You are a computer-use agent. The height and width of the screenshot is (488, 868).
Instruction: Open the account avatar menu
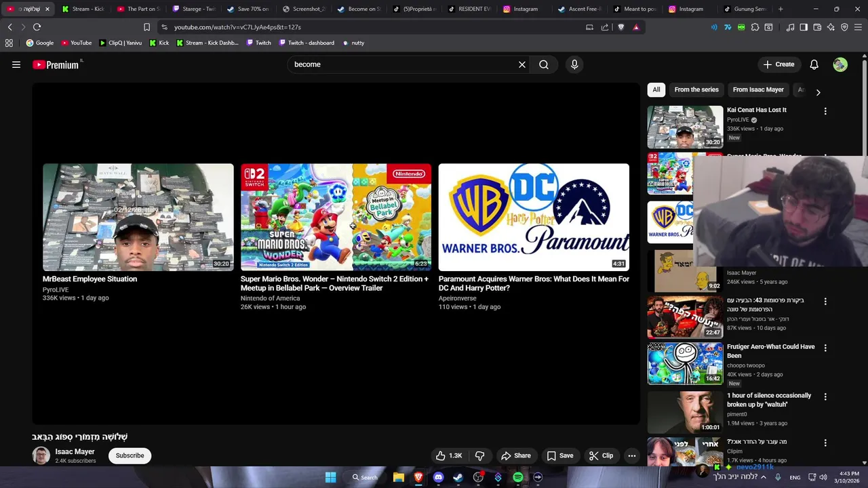tap(840, 64)
